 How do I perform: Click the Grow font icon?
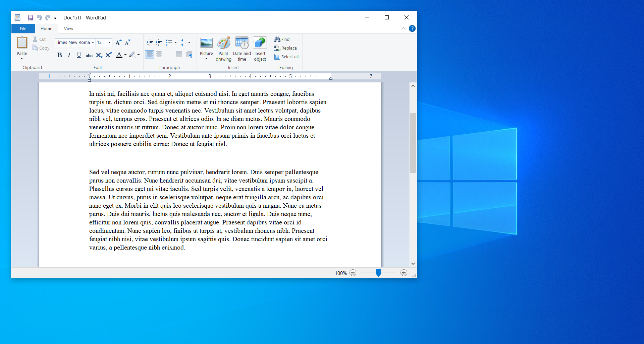pyautogui.click(x=118, y=43)
